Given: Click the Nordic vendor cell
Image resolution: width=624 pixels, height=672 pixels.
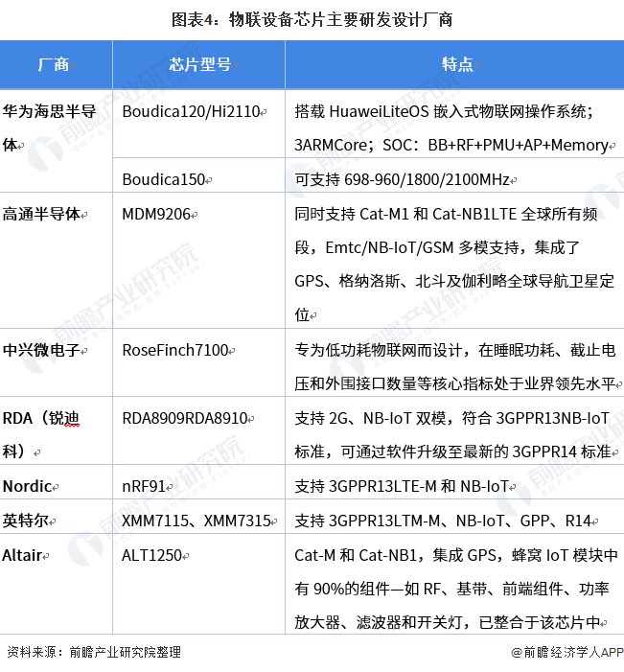Looking at the screenshot, I should 57,482.
